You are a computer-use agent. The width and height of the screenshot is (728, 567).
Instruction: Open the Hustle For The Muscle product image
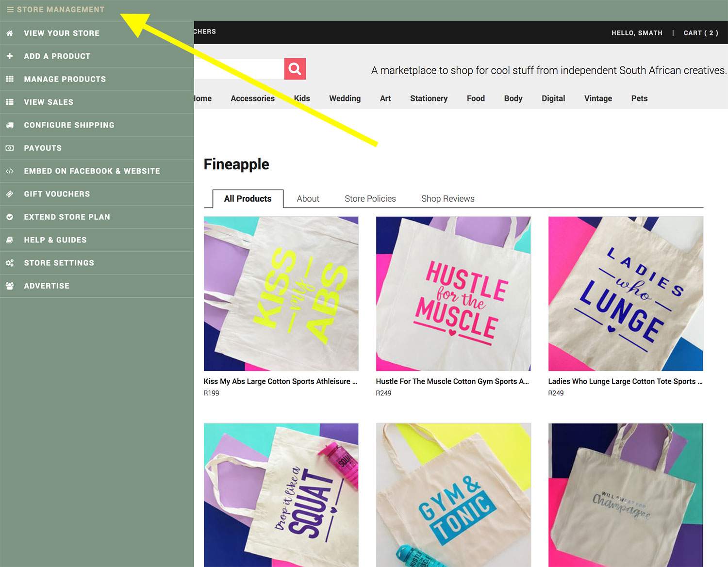click(453, 293)
